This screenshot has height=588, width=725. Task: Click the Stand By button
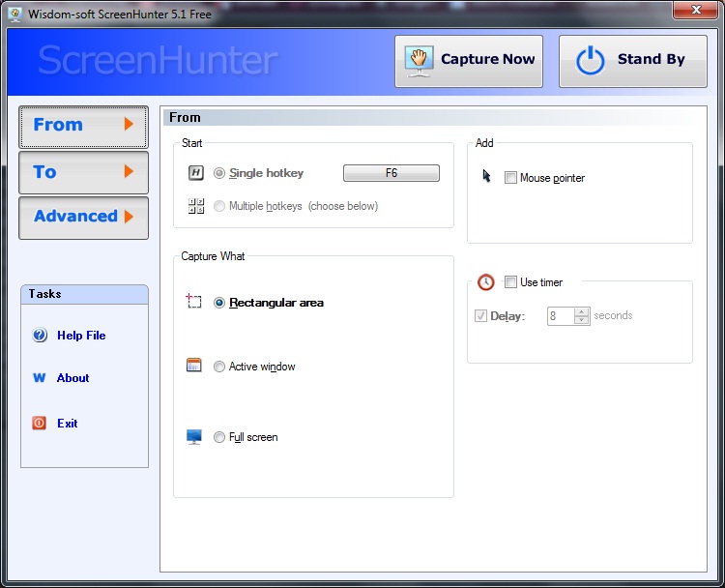(632, 61)
